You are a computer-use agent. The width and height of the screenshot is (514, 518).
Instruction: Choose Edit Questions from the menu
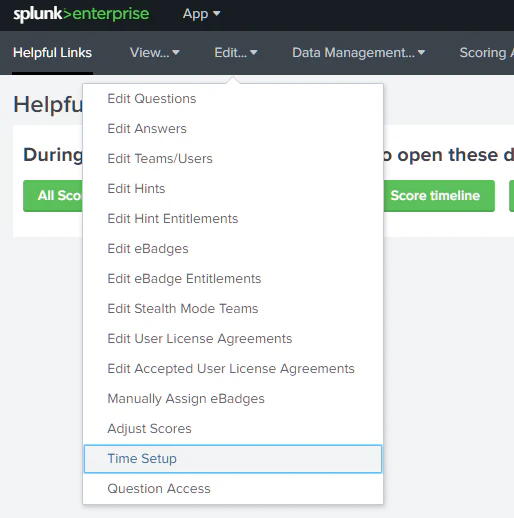(233, 99)
